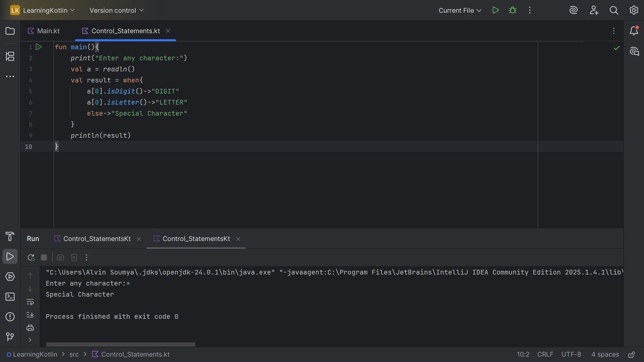
Task: Open the Current File run configuration dropdown
Action: [460, 10]
